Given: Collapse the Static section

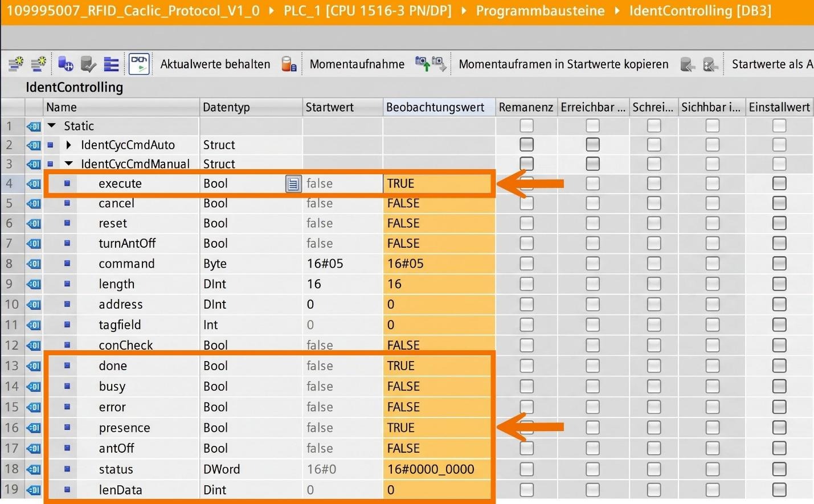Looking at the screenshot, I should (52, 126).
